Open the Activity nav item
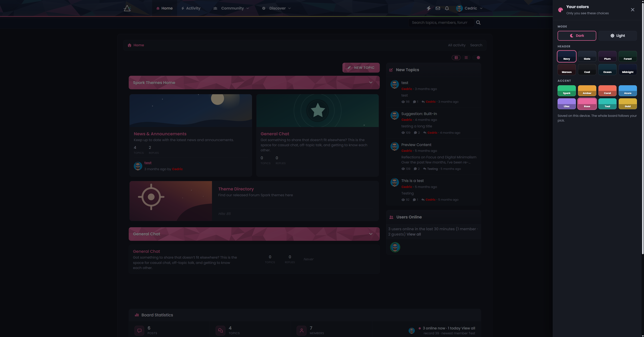Viewport: 644px width, 337px height. click(x=191, y=8)
